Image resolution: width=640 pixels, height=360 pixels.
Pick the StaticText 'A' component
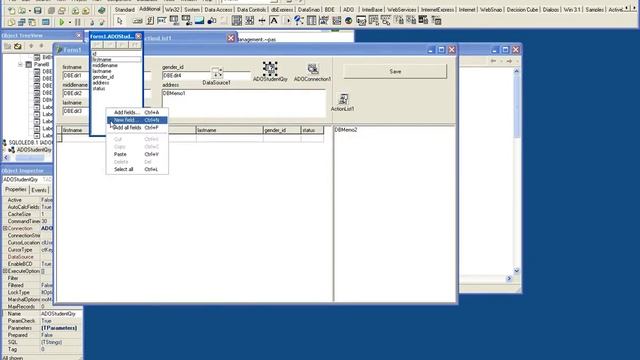[274, 20]
